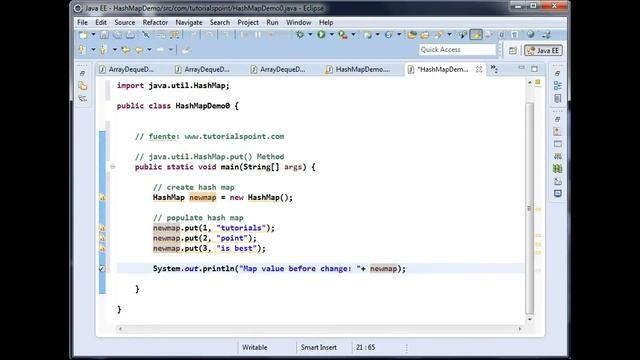This screenshot has width=640, height=360.
Task: Switch to the first ArrayDequeD... editor tab
Action: tap(127, 69)
